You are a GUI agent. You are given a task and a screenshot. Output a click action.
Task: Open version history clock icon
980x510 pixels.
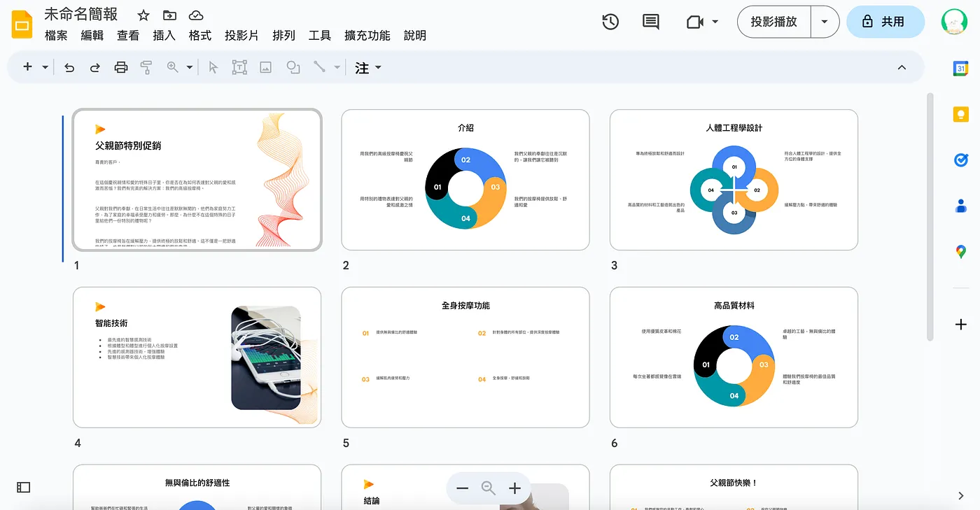point(610,22)
